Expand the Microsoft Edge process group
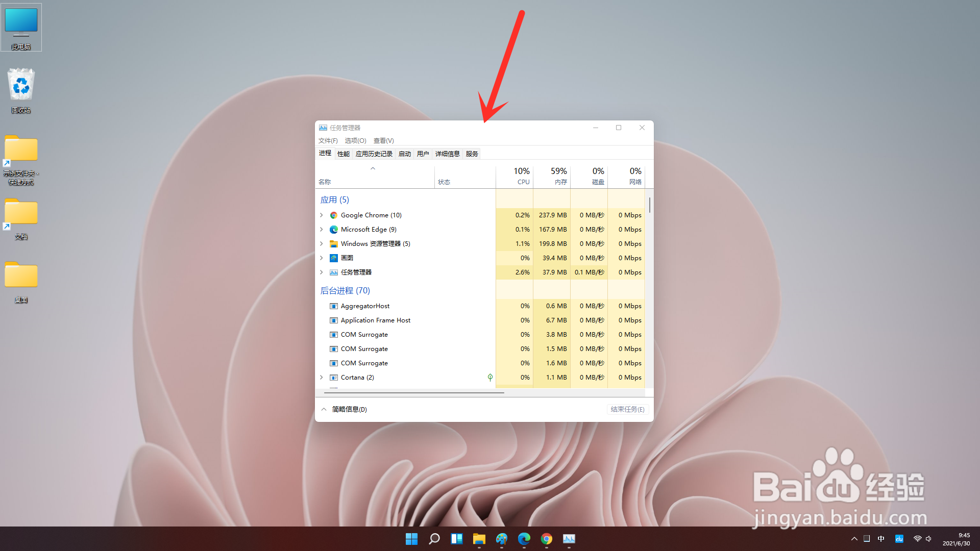The width and height of the screenshot is (980, 551). pos(322,230)
